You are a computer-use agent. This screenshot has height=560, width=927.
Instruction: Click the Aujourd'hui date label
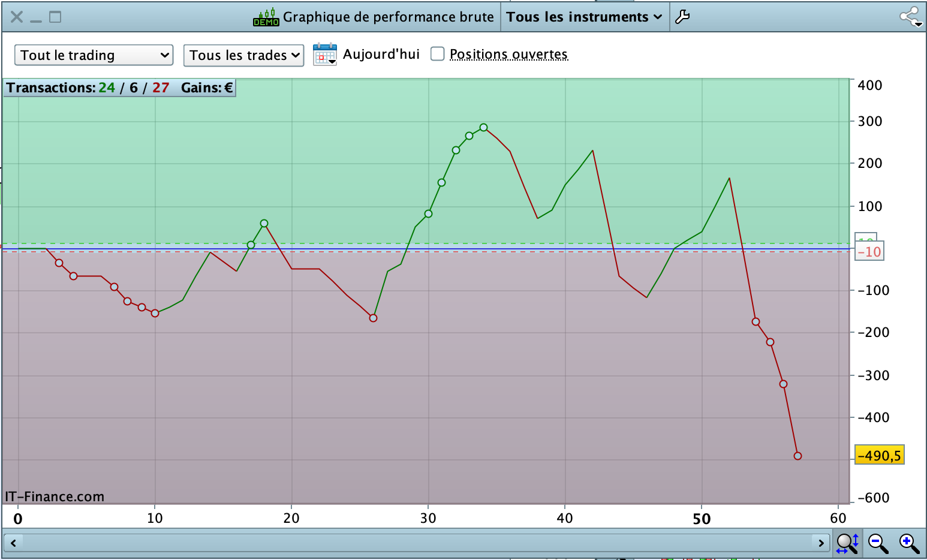[x=381, y=55]
